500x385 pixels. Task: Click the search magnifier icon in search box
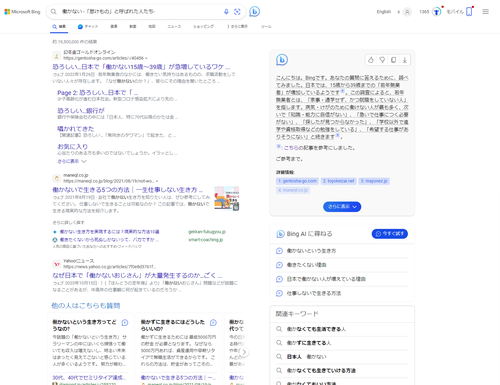click(53, 12)
